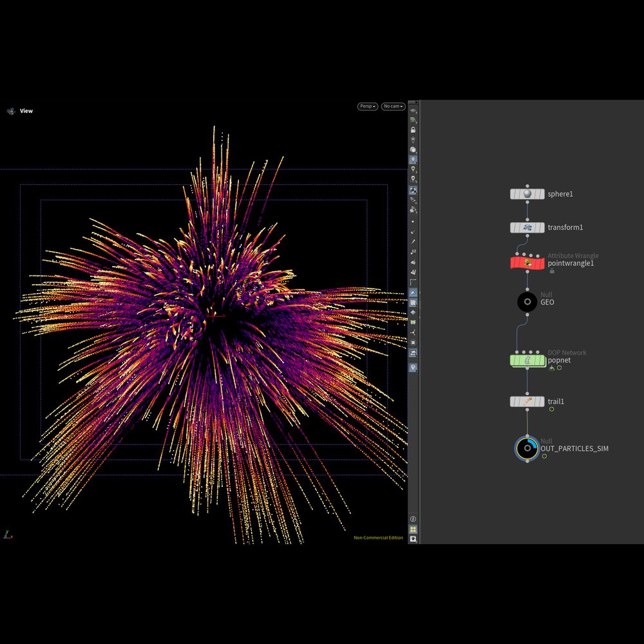Select the OUT_PARTICLES_SIM null node
Image resolution: width=644 pixels, height=644 pixels.
click(x=527, y=448)
